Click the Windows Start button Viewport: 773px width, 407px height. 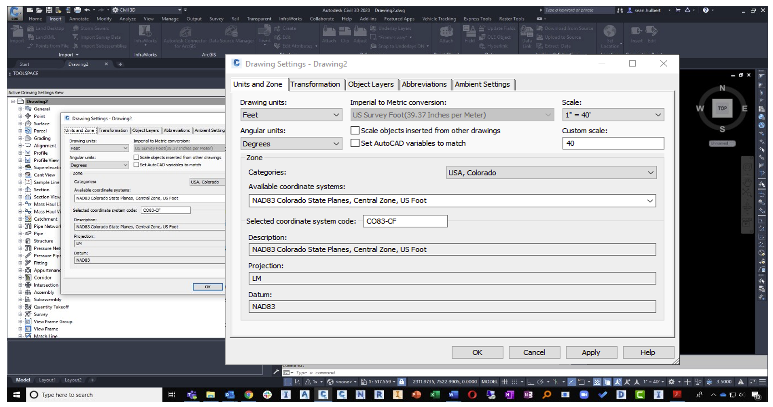[x=16, y=395]
